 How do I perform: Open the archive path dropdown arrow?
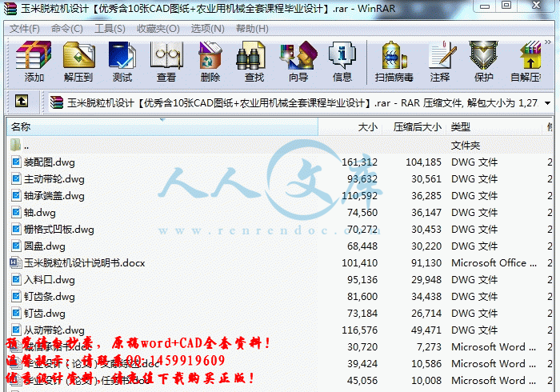pyautogui.click(x=547, y=103)
